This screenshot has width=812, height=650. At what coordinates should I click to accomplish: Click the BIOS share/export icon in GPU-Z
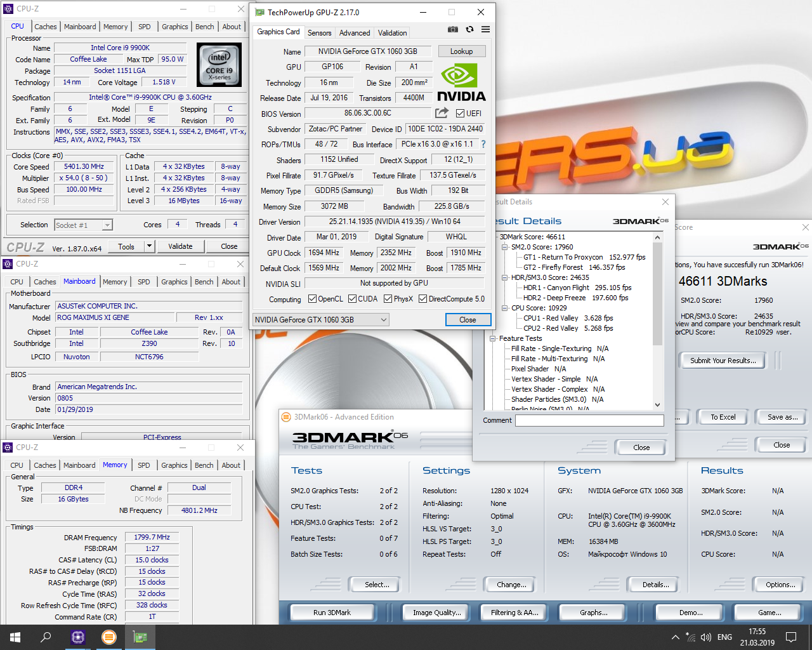pos(442,113)
